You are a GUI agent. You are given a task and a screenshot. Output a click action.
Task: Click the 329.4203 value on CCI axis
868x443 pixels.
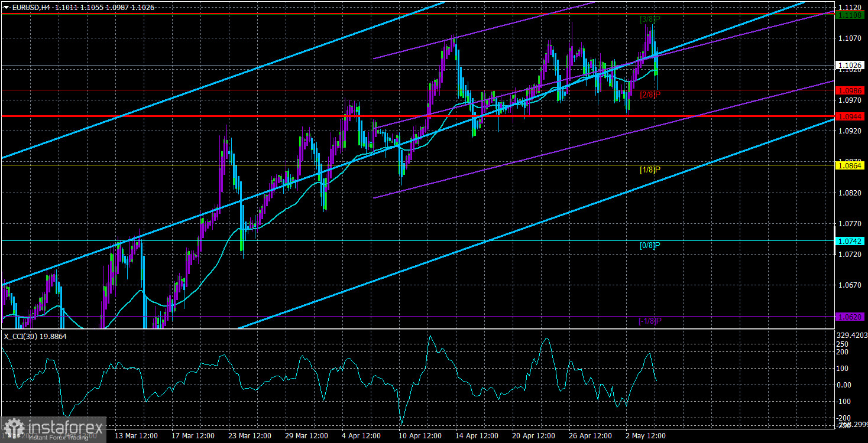pyautogui.click(x=853, y=334)
